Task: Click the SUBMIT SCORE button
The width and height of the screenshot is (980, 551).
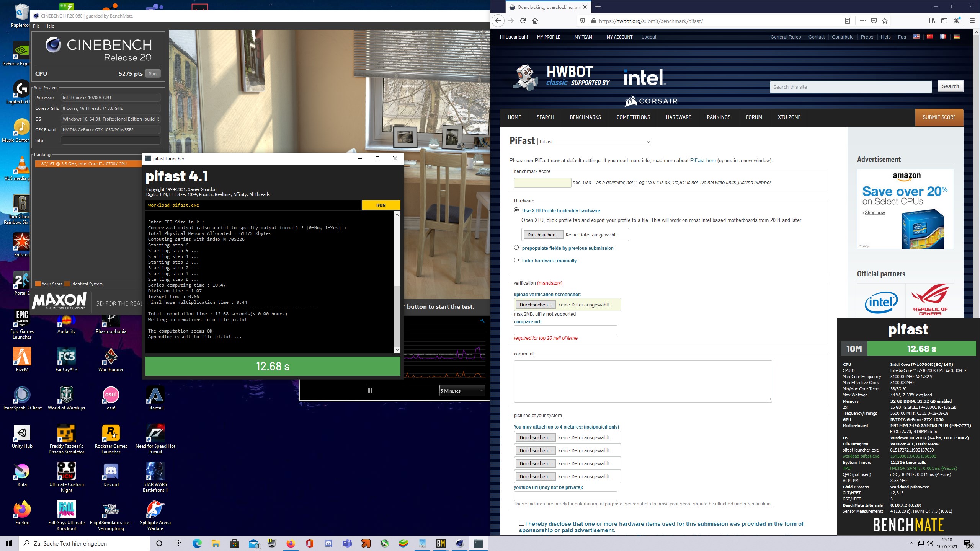Action: coord(939,117)
